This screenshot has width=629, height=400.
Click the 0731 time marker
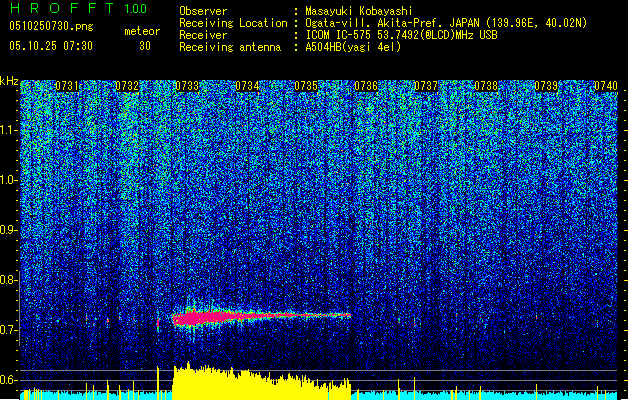coord(67,86)
